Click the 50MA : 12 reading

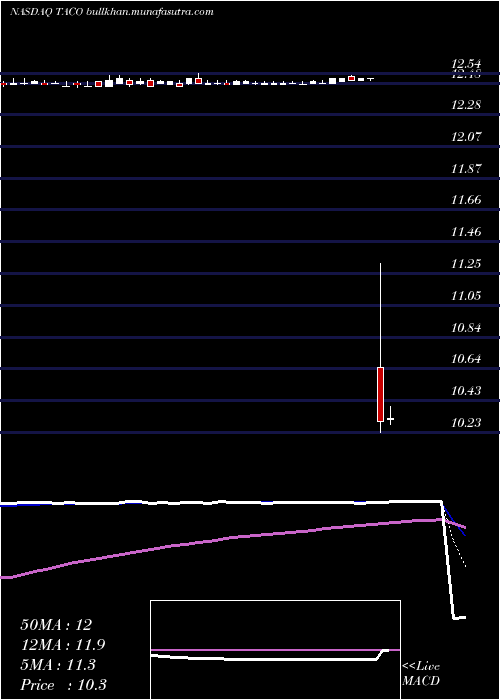(x=56, y=625)
